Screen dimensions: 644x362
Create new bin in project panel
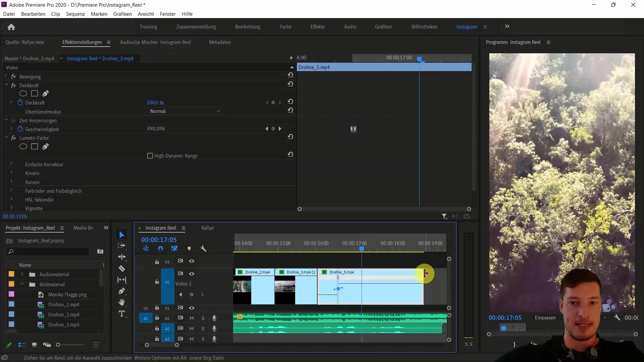[x=100, y=251]
